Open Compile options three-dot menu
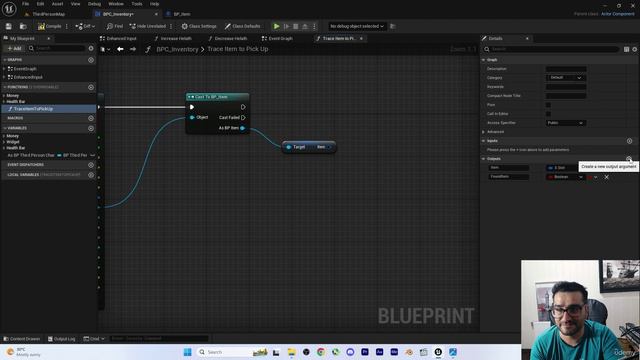Viewport: 640px width, 360px height. point(67,26)
